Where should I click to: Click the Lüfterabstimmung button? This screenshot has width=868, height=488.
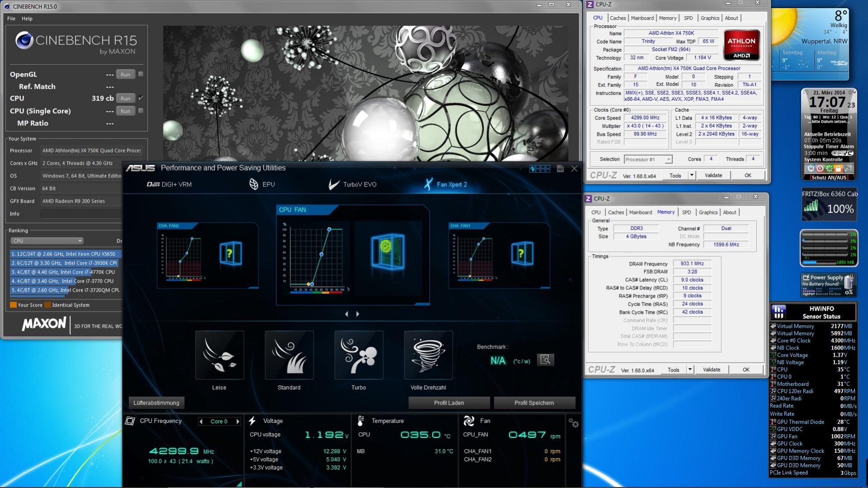tap(156, 403)
